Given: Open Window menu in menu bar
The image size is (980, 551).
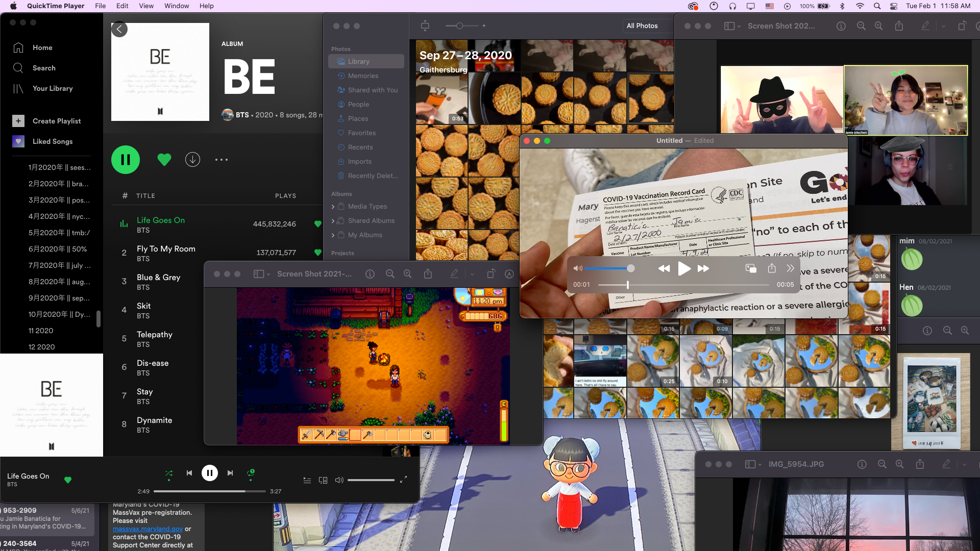Looking at the screenshot, I should tap(177, 6).
